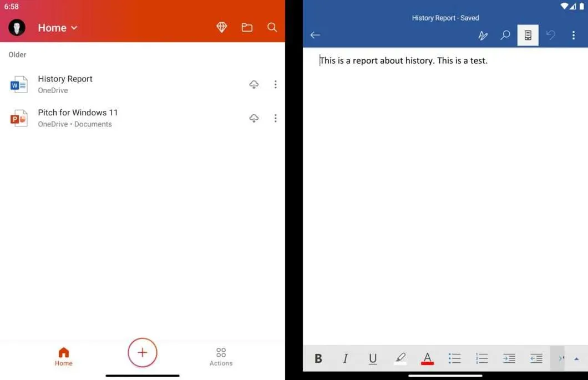
Task: Toggle mobile view in Word toolbar
Action: (x=528, y=36)
